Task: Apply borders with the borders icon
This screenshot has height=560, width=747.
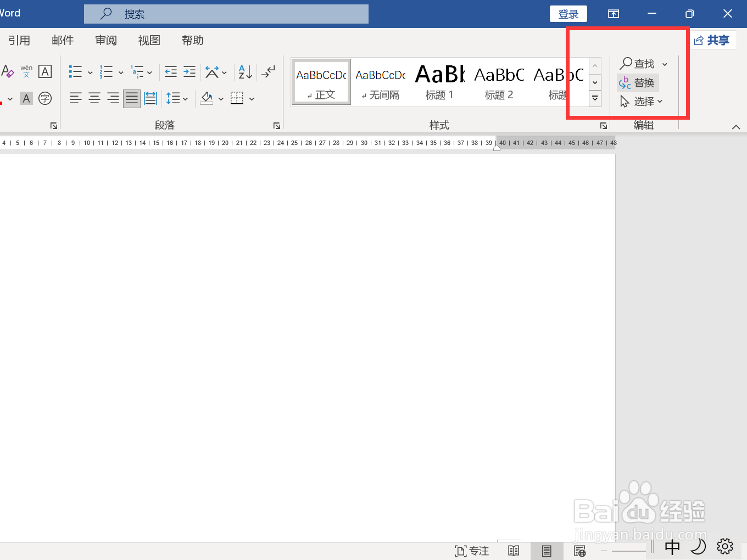Action: (x=237, y=99)
